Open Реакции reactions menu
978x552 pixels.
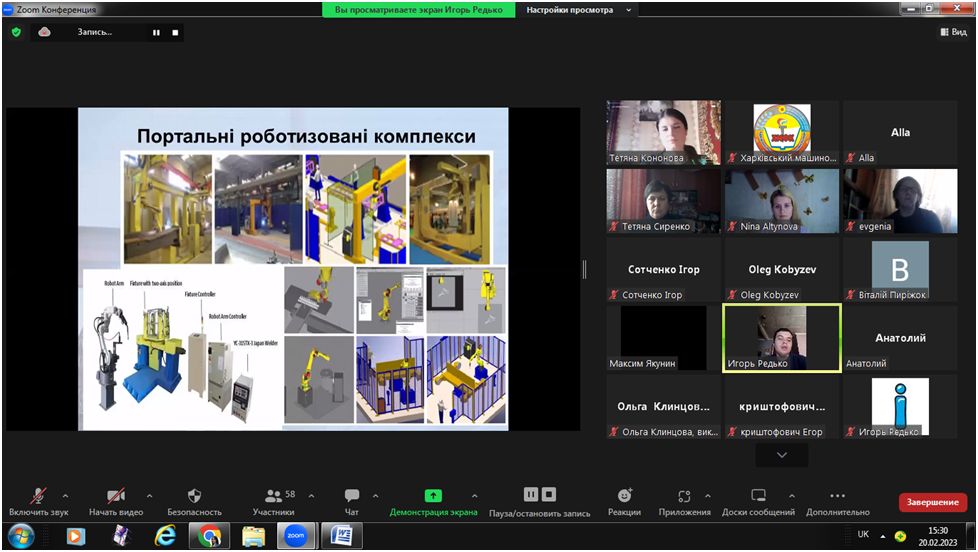(x=624, y=502)
